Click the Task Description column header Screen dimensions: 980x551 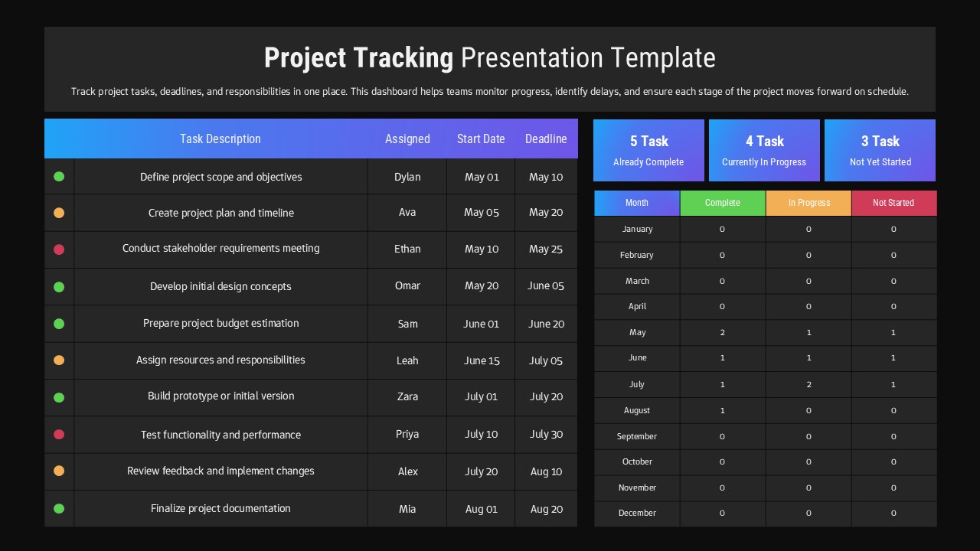(220, 139)
